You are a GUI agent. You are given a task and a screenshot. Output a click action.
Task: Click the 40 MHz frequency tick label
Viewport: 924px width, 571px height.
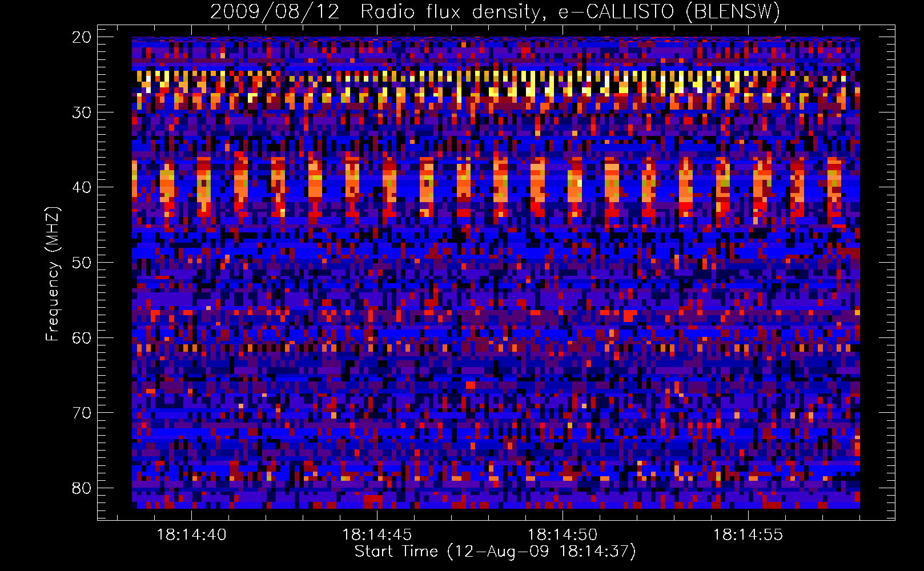point(82,188)
